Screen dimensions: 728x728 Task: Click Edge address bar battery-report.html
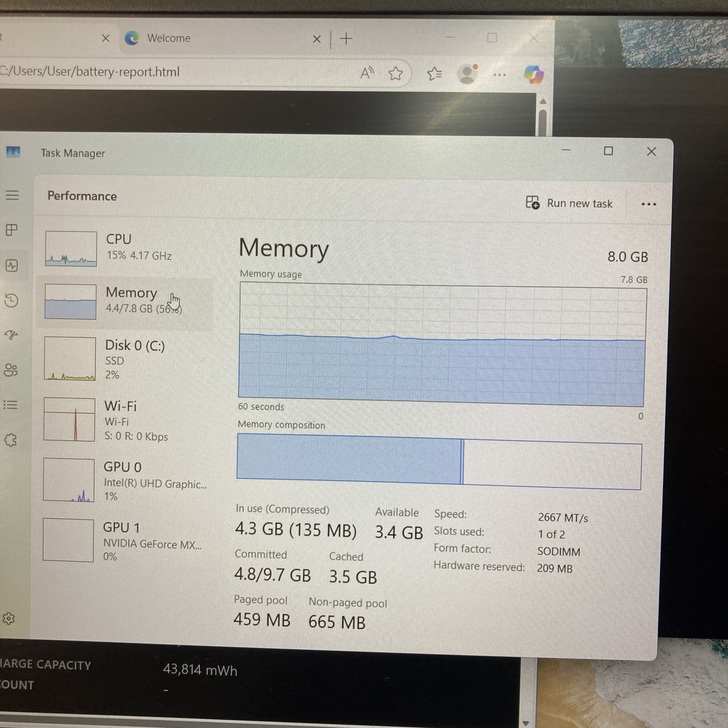90,72
